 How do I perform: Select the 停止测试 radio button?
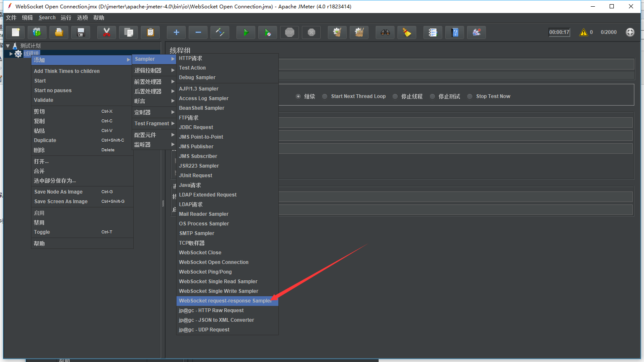432,96
